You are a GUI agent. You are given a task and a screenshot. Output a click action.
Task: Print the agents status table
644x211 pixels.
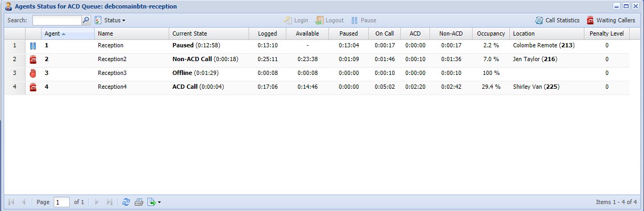(x=138, y=202)
